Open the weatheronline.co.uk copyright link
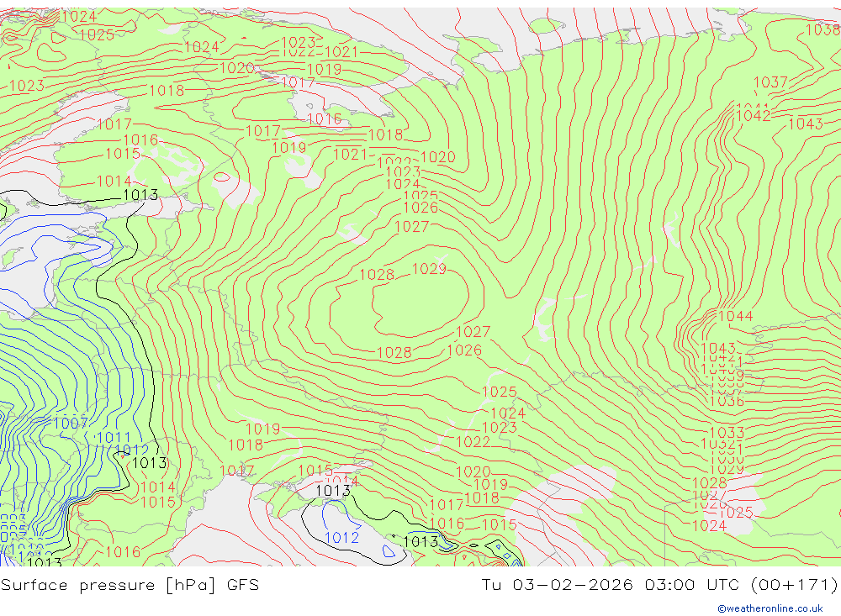The image size is (841, 616). (770, 608)
